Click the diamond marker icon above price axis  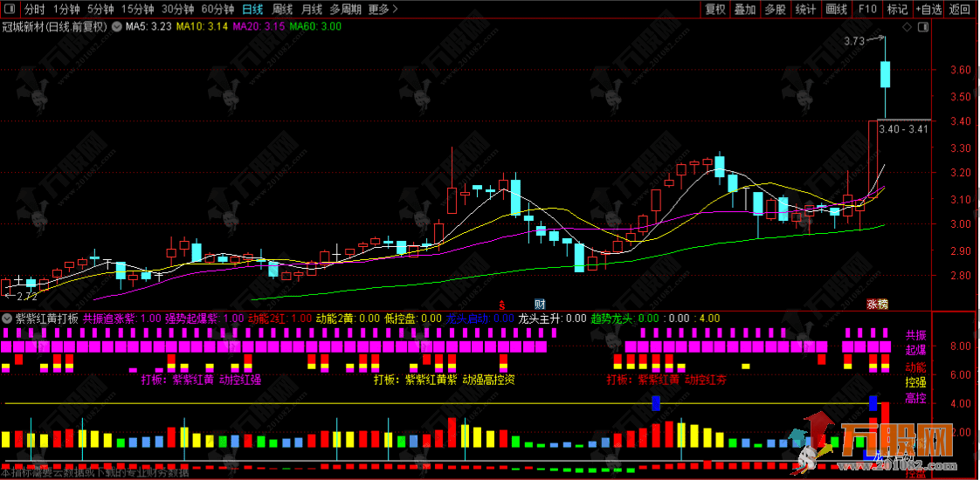[907, 27]
